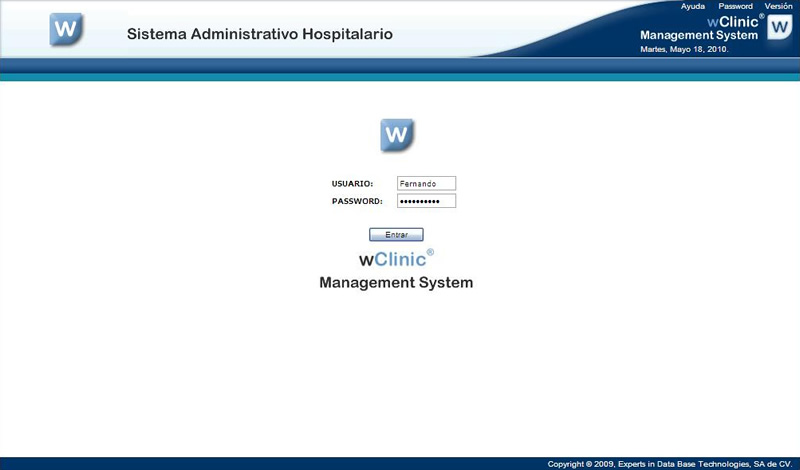Focus the PASSWORD field with masked dots
The width and height of the screenshot is (800, 470).
(x=426, y=201)
